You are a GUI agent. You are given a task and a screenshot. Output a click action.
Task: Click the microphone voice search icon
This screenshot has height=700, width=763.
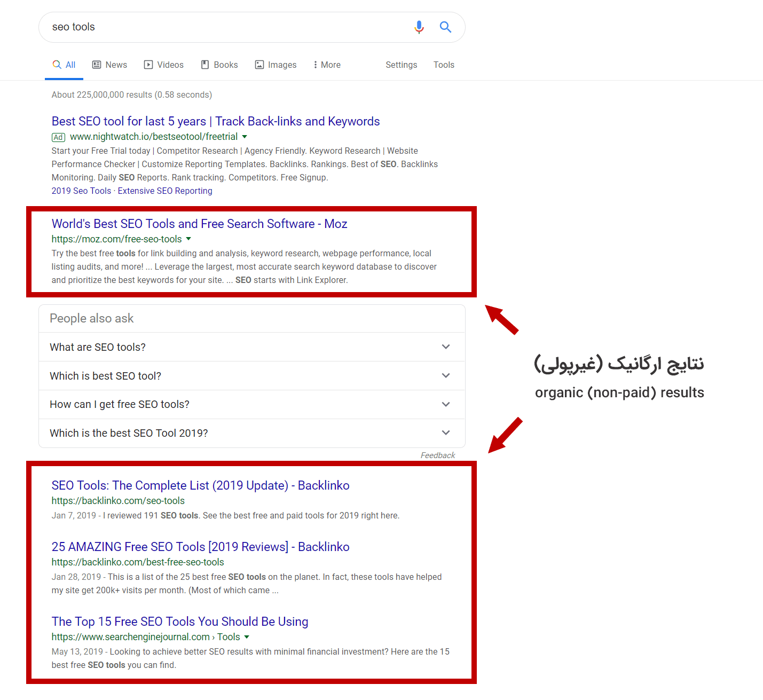(419, 27)
